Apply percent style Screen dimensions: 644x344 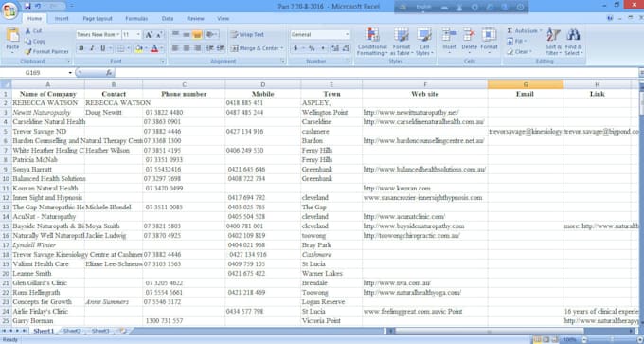click(x=312, y=48)
